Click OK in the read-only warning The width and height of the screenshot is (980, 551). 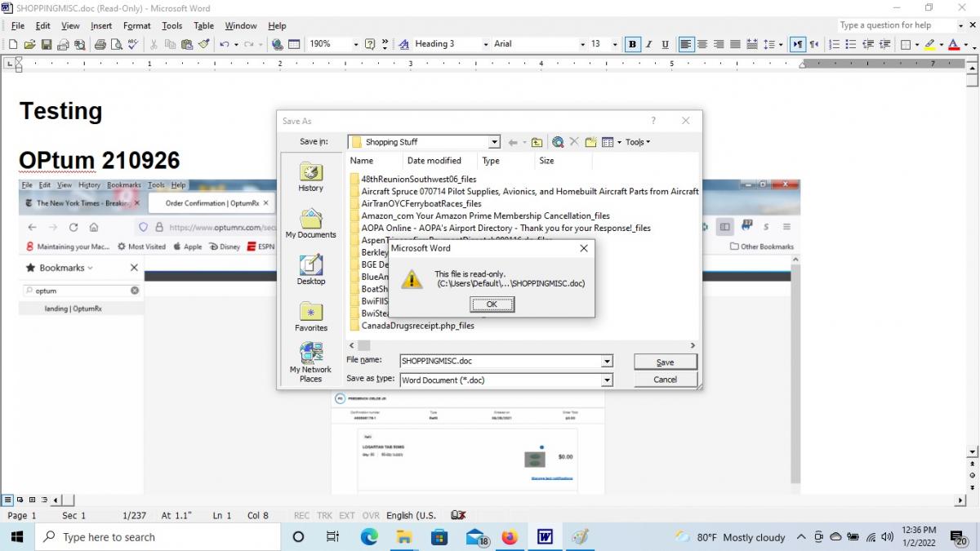pyautogui.click(x=492, y=304)
